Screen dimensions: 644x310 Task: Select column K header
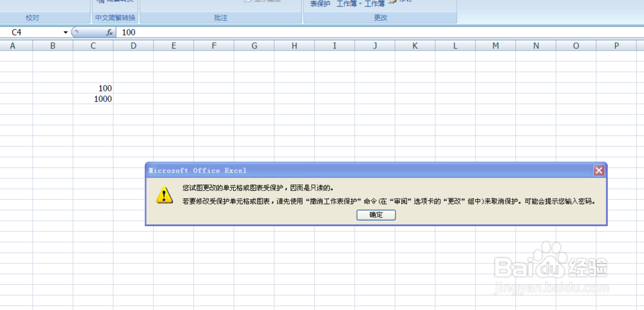(415, 46)
